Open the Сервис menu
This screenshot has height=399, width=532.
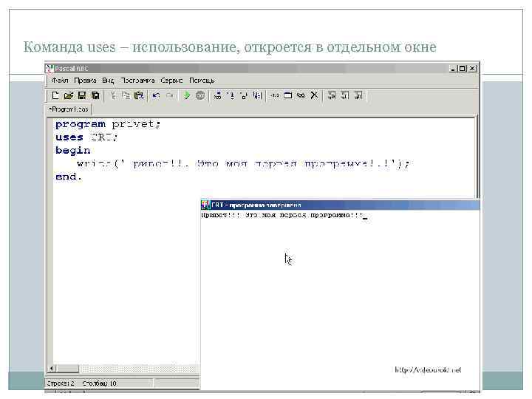tap(171, 81)
